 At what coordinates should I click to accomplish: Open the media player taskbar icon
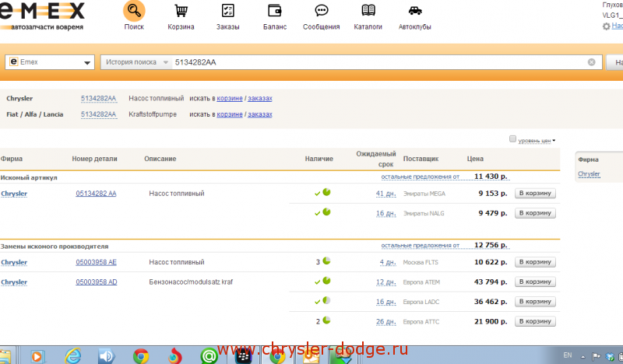[37, 356]
